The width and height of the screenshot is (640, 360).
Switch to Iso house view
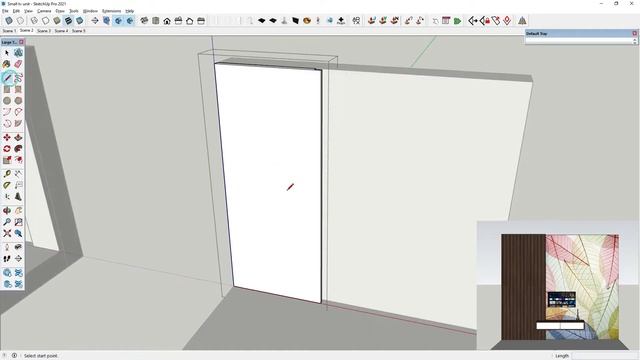pyautogui.click(x=144, y=20)
